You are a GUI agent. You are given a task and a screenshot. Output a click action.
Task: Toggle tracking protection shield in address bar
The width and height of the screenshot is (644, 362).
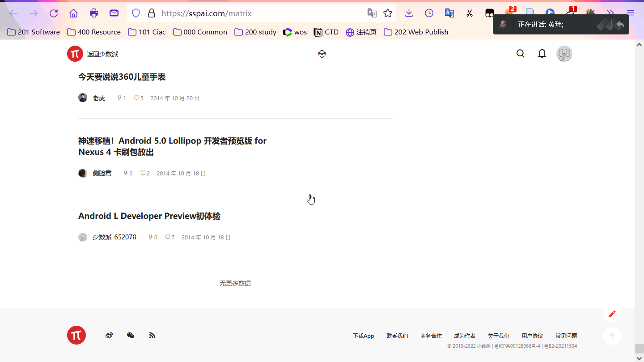136,13
